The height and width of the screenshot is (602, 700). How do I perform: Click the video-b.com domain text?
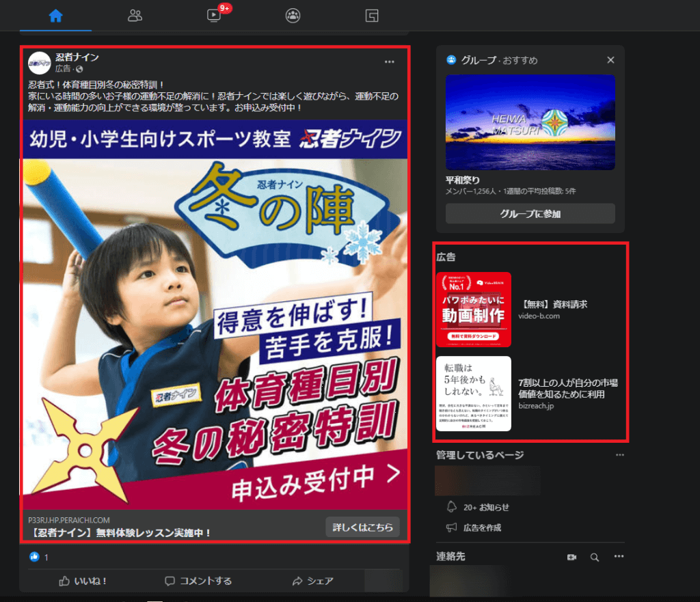tap(539, 316)
